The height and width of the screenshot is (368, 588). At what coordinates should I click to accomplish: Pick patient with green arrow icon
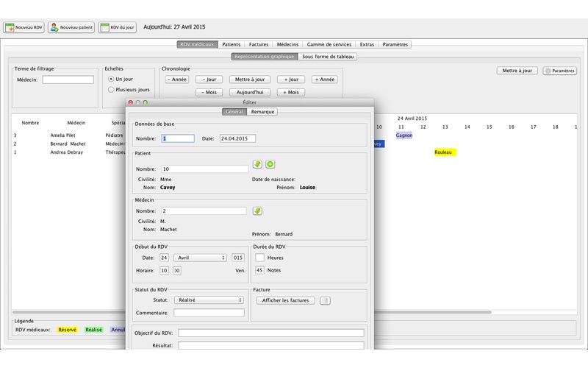tap(257, 164)
